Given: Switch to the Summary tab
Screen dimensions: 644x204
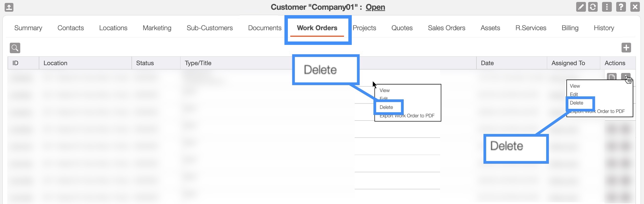Looking at the screenshot, I should [28, 28].
